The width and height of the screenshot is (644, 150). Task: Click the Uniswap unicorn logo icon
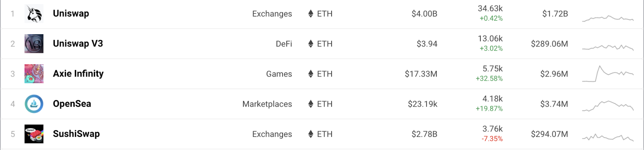pyautogui.click(x=34, y=14)
